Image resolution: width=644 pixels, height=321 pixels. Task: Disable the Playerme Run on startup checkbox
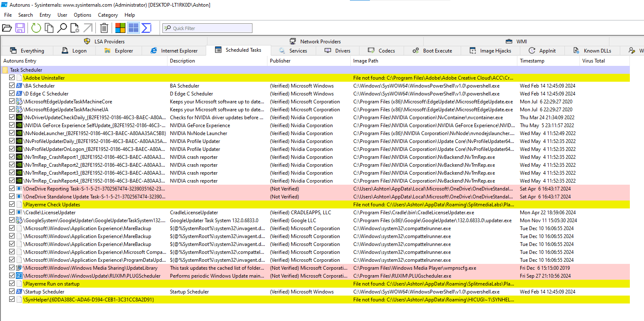[12, 284]
